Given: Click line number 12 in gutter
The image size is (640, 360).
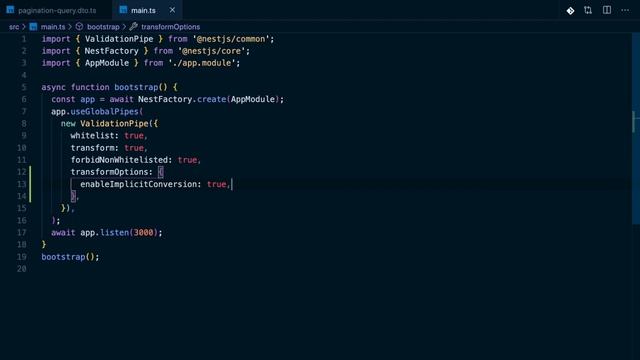Looking at the screenshot, I should point(21,172).
